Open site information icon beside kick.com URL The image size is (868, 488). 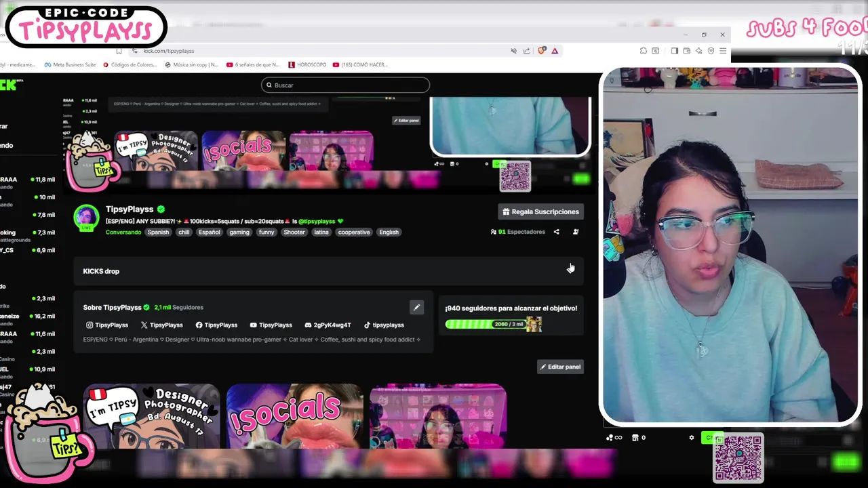click(136, 51)
